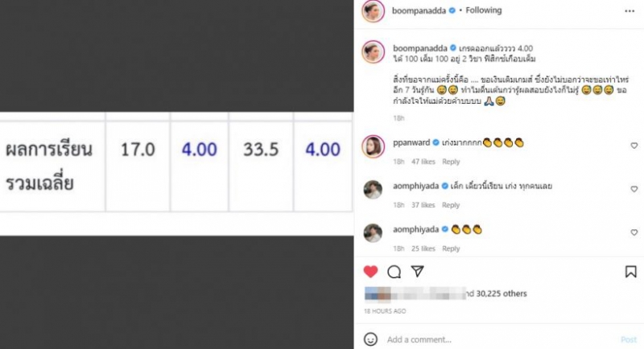This screenshot has height=349, width=644.
Task: Open three-dots more options menu
Action: (630, 11)
